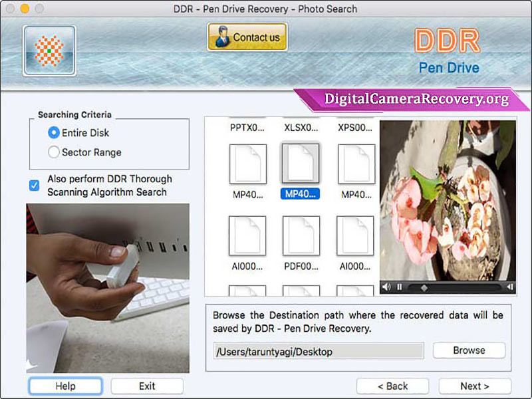Pause the video preview playback
532x399 pixels.
(x=400, y=287)
